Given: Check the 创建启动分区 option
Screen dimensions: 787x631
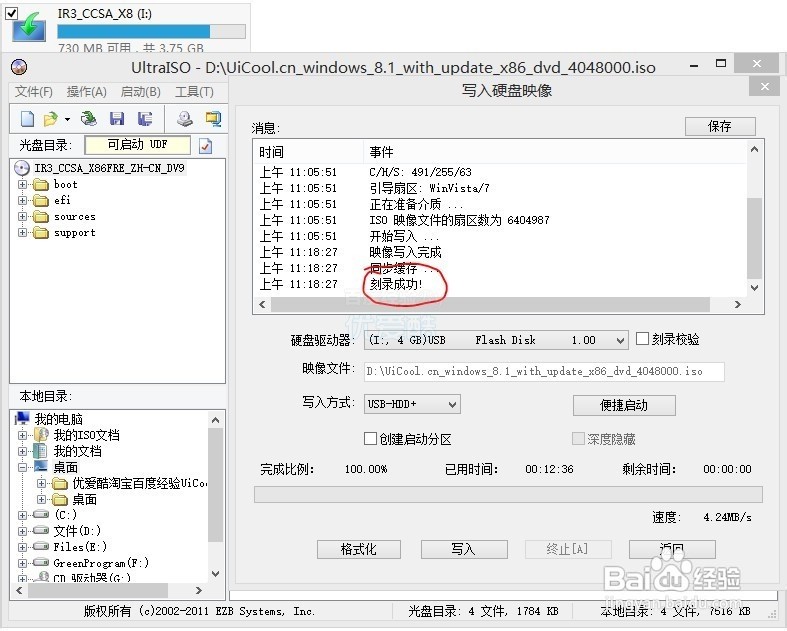Looking at the screenshot, I should 370,439.
